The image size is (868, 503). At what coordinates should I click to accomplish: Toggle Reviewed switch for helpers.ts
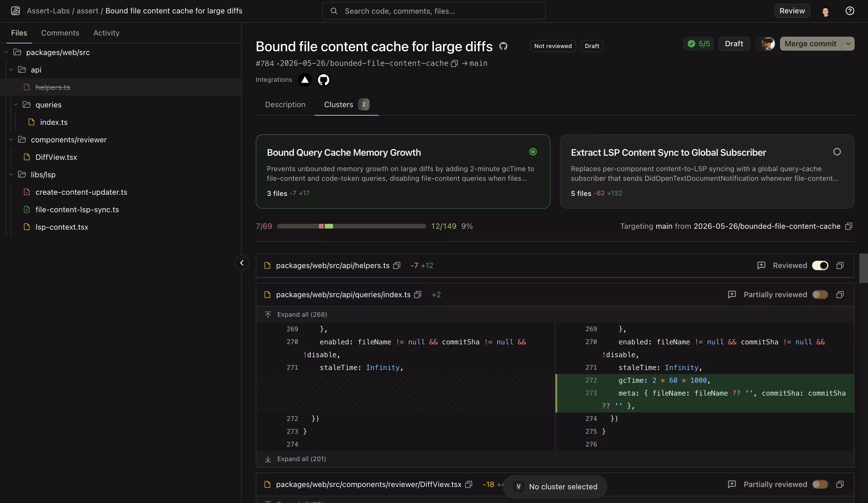point(820,265)
